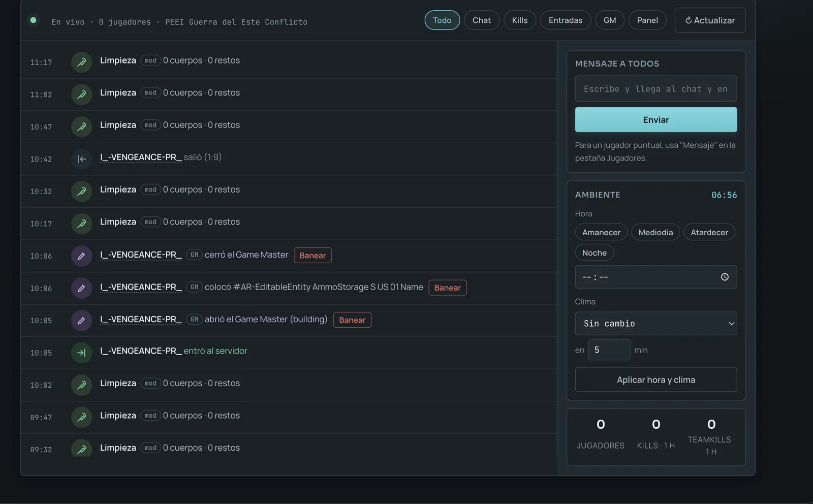Click the broom icon in the 10:02 Limpieza row
Screen dimensions: 813x504
[81, 385]
